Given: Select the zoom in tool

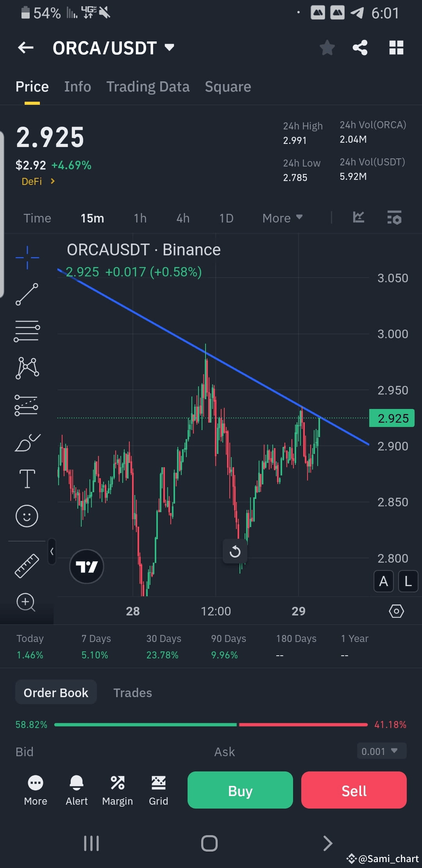Looking at the screenshot, I should point(26,602).
